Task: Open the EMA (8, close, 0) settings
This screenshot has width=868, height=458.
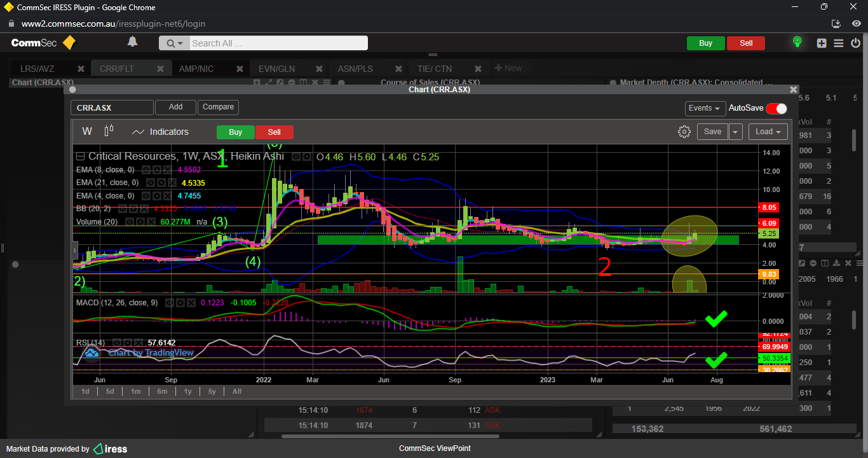Action: [x=156, y=170]
